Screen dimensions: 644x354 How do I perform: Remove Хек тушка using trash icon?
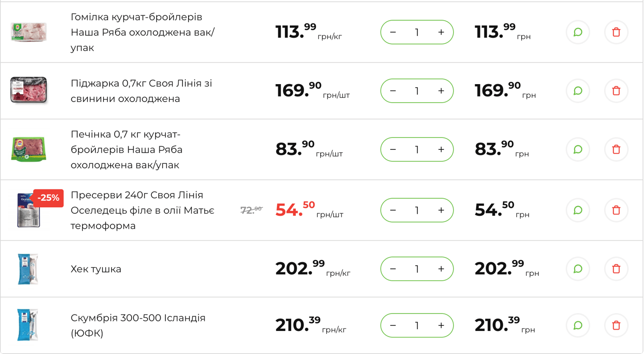(x=616, y=269)
